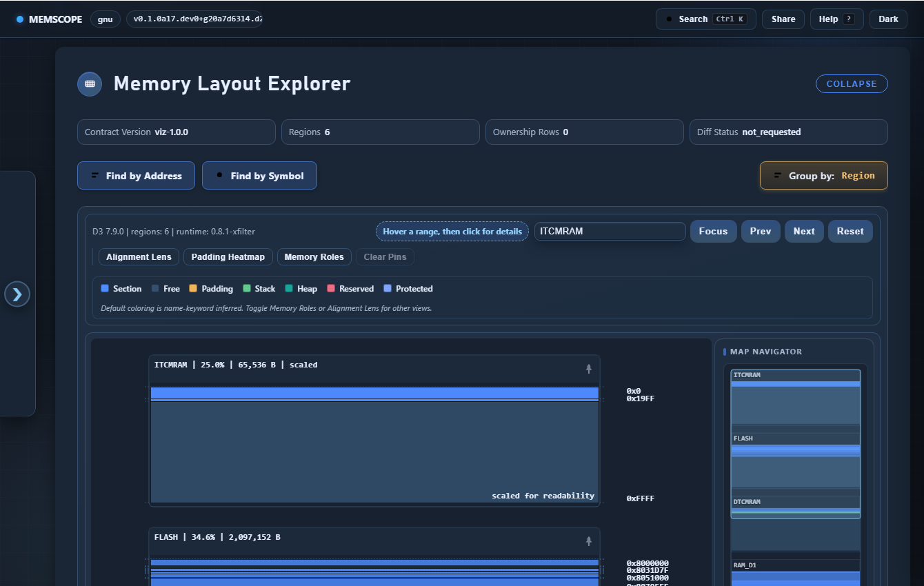
Task: Click the MEMSCOPE logo dot
Action: (20, 19)
